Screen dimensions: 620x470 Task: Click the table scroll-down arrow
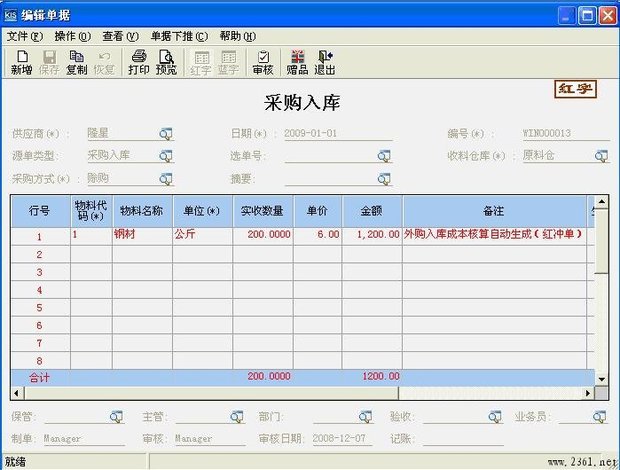(x=601, y=379)
